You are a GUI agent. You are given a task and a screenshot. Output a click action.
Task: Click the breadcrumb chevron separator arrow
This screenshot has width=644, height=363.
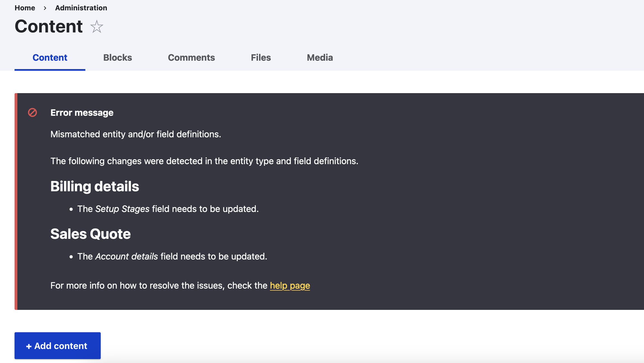point(45,8)
